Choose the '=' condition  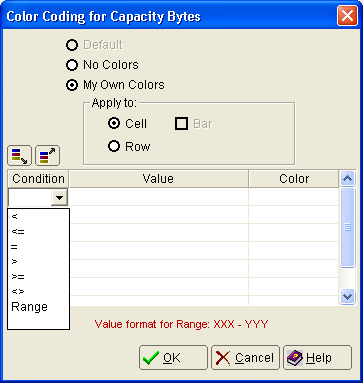pyautogui.click(x=38, y=247)
